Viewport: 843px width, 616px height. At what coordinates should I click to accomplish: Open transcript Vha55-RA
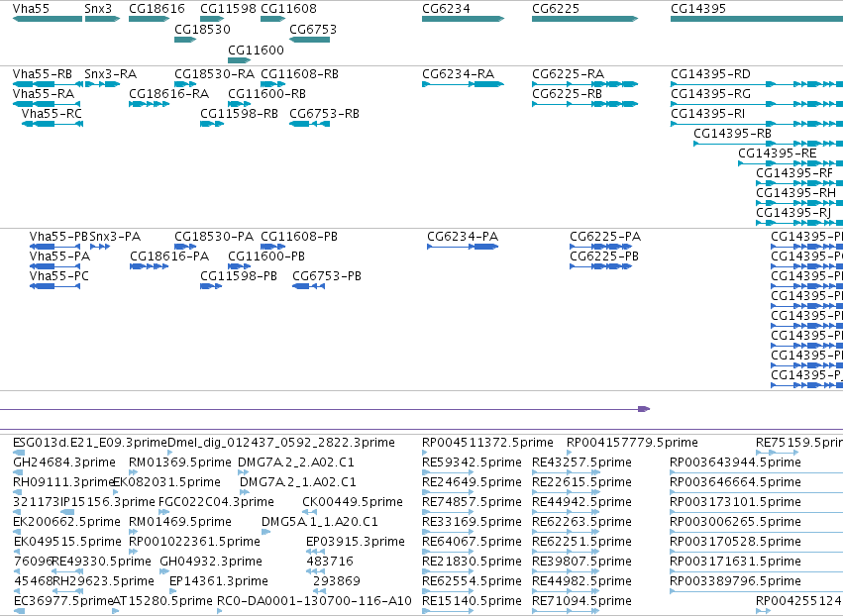coord(47,104)
